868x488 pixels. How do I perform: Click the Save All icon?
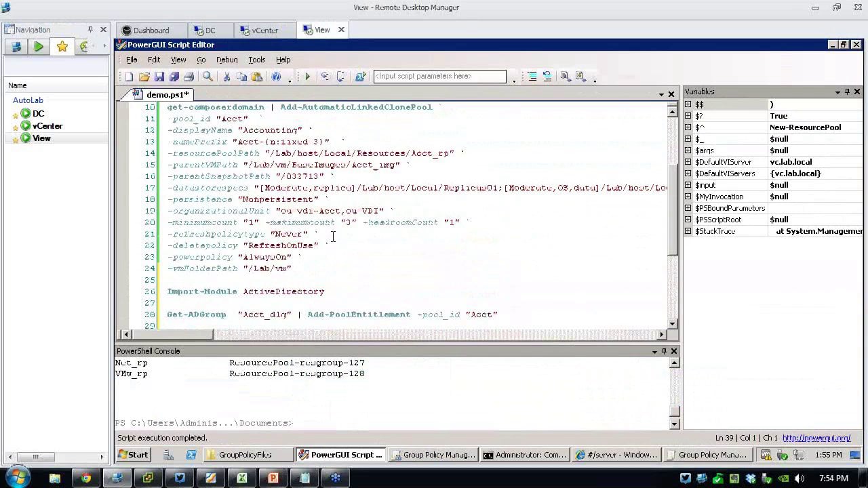(174, 77)
